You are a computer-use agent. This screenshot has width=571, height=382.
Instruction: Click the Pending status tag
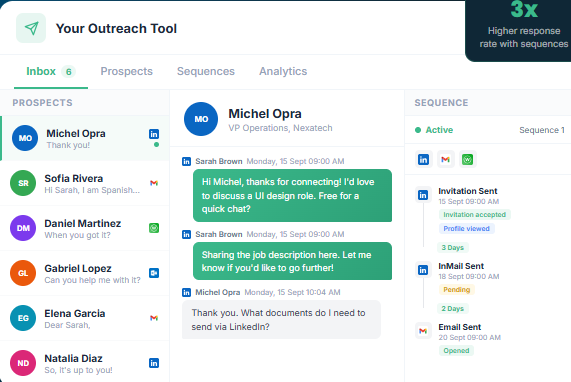[x=457, y=290]
